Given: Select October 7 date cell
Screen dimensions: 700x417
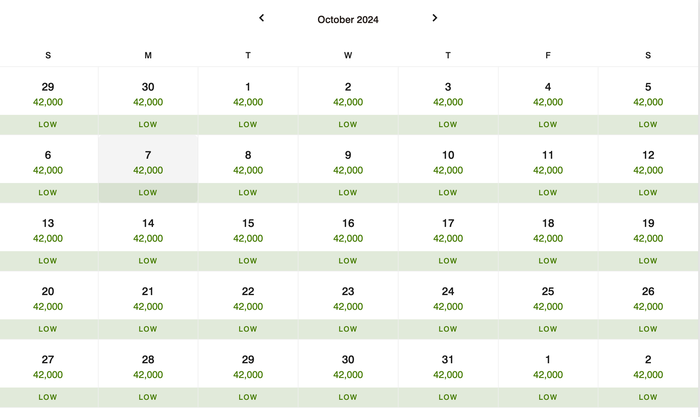Looking at the screenshot, I should point(148,169).
